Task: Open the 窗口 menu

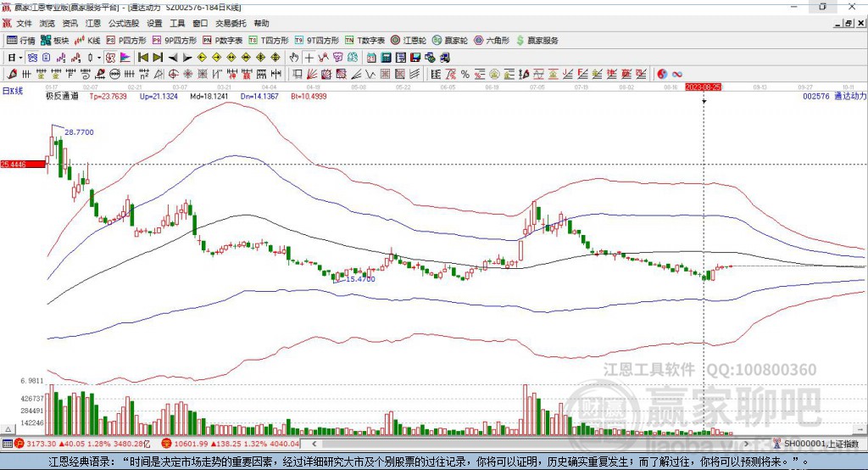Action: pos(200,23)
